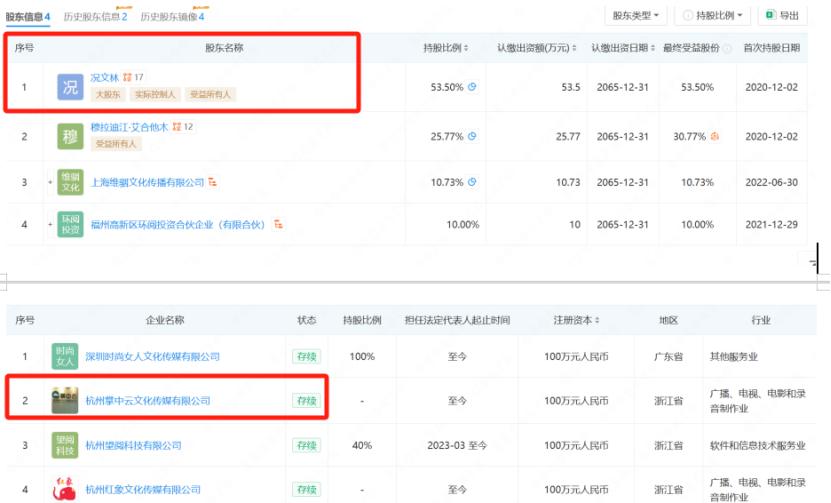Open link 深圳时尚女人文化传媒有限公司
Screen dimensions: 831x503
(x=153, y=357)
